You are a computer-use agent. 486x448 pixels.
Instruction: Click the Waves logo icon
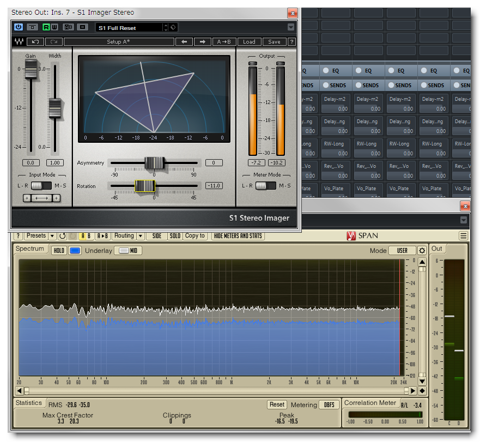point(19,41)
